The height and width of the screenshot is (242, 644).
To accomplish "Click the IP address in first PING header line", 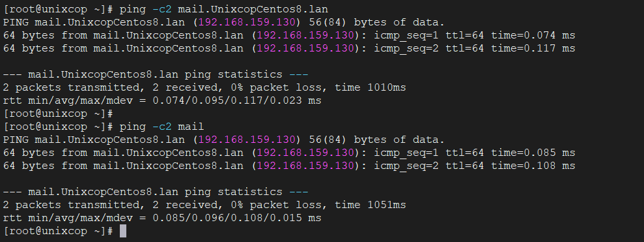I will [247, 22].
